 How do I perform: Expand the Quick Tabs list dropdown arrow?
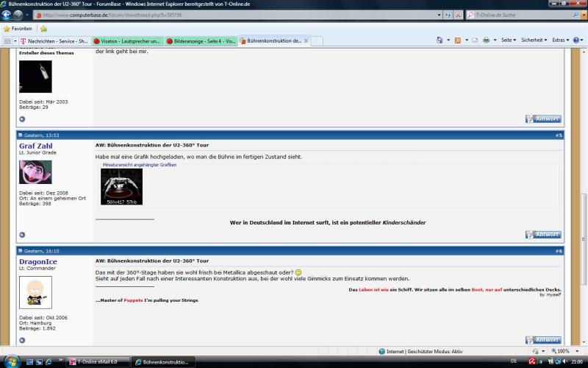pyautogui.click(x=15, y=41)
